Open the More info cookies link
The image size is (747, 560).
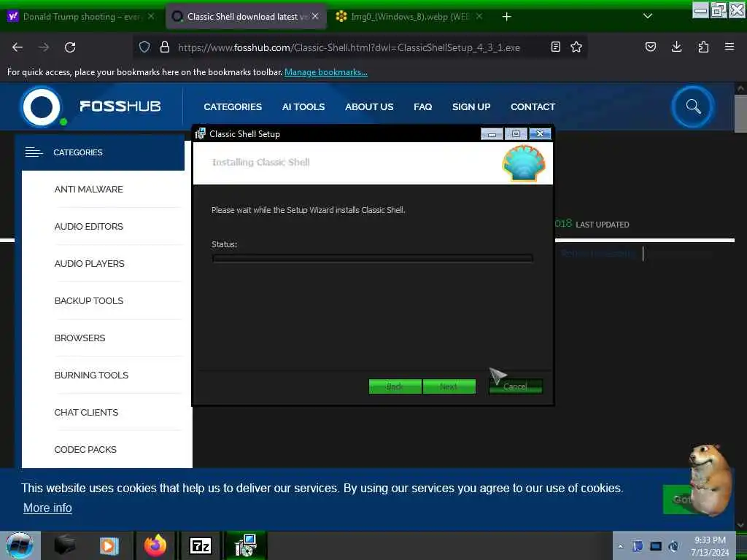pos(47,507)
